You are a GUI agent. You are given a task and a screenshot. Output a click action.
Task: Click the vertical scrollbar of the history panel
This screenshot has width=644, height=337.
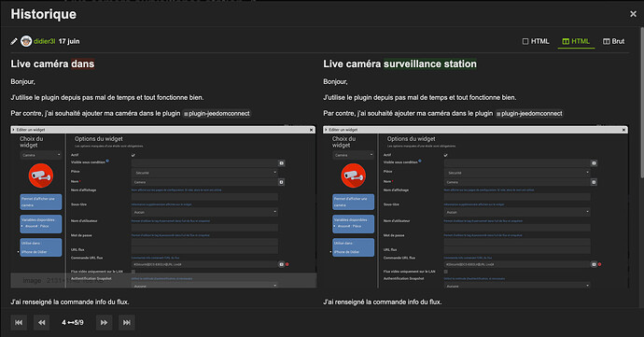pyautogui.click(x=641, y=103)
